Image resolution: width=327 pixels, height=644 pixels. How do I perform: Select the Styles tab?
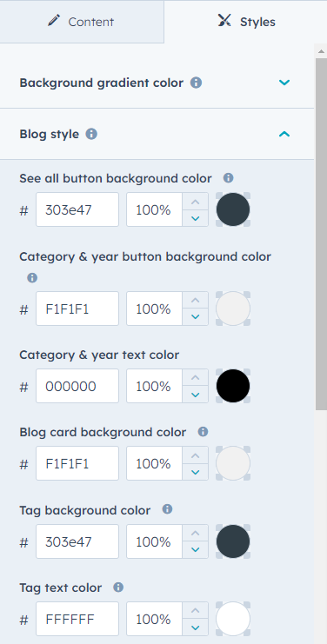coord(245,22)
